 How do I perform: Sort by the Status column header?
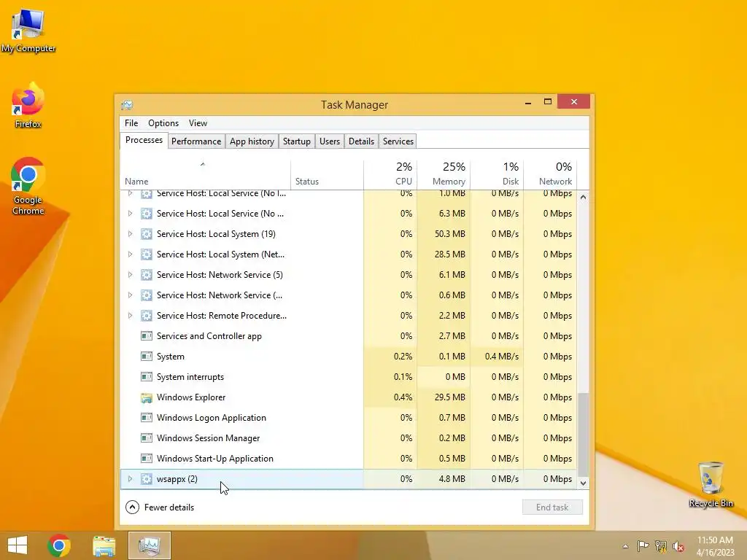(327, 175)
